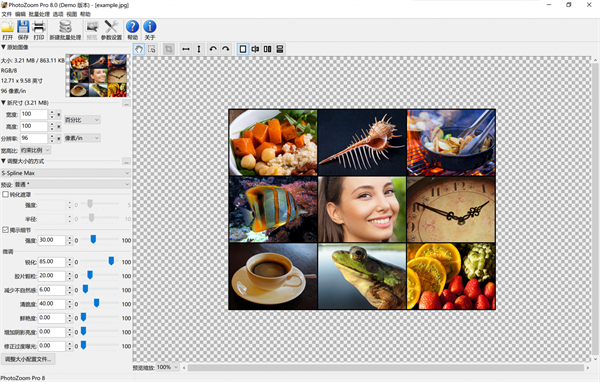Click the reset button next to width field
This screenshot has width=600, height=382.
point(59,114)
